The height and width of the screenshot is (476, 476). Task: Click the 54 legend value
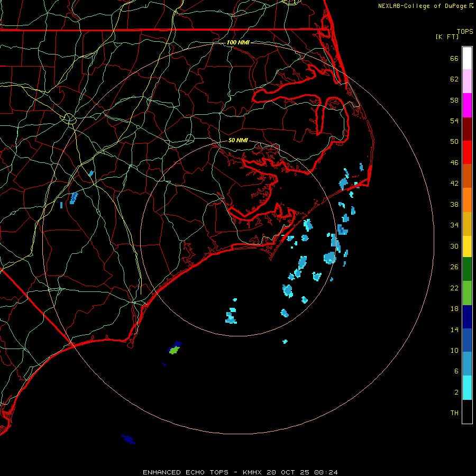[x=454, y=121]
